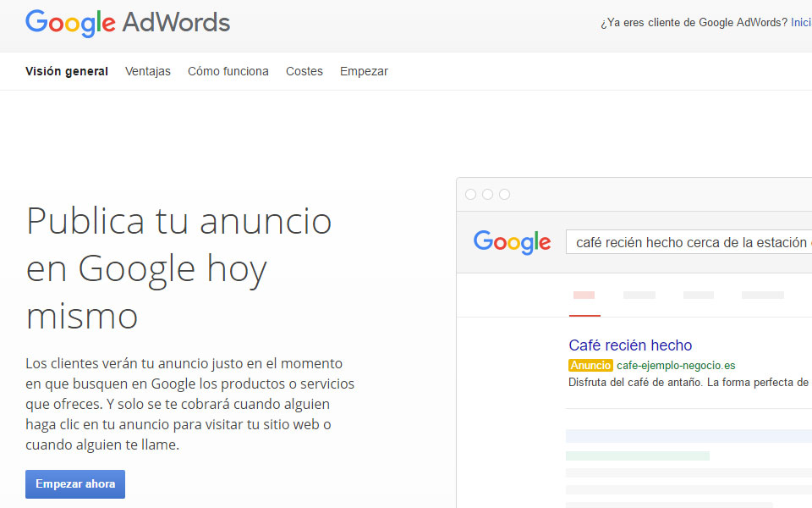Viewport: 812px width, 508px height.
Task: Open the Café recién hecho ad link
Action: (x=630, y=345)
